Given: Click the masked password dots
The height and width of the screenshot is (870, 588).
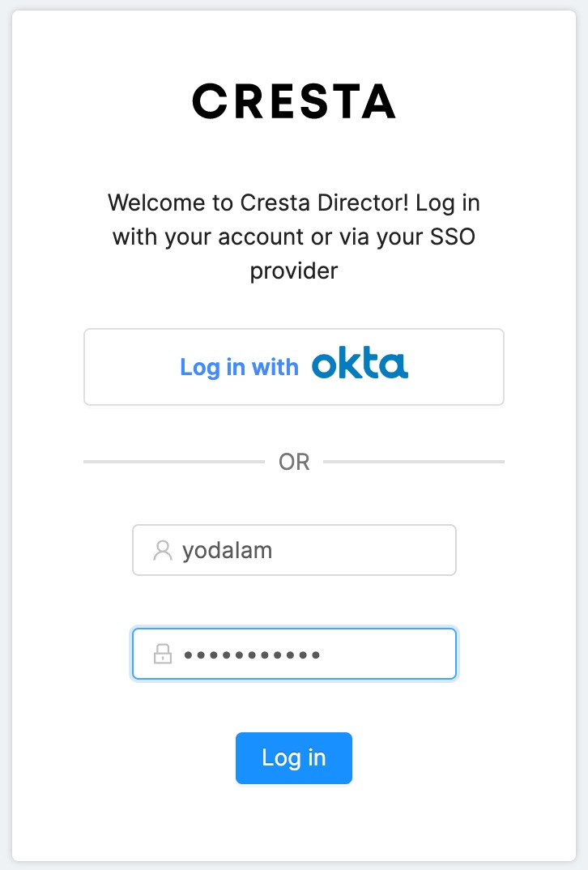Looking at the screenshot, I should (252, 655).
